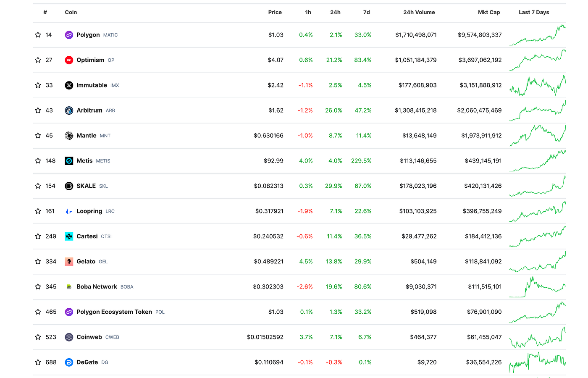Viewport: 588px width, 378px height.
Task: Add Boba Network to watchlist star
Action: (38, 287)
